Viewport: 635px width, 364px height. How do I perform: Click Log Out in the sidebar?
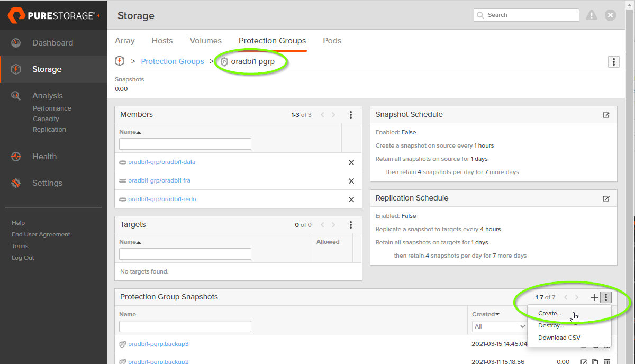tap(23, 258)
